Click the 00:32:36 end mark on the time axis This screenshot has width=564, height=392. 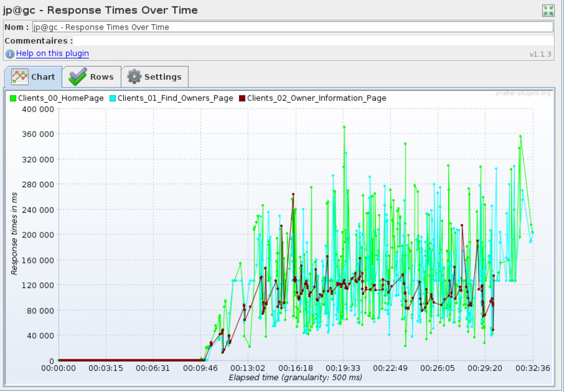tap(533, 368)
